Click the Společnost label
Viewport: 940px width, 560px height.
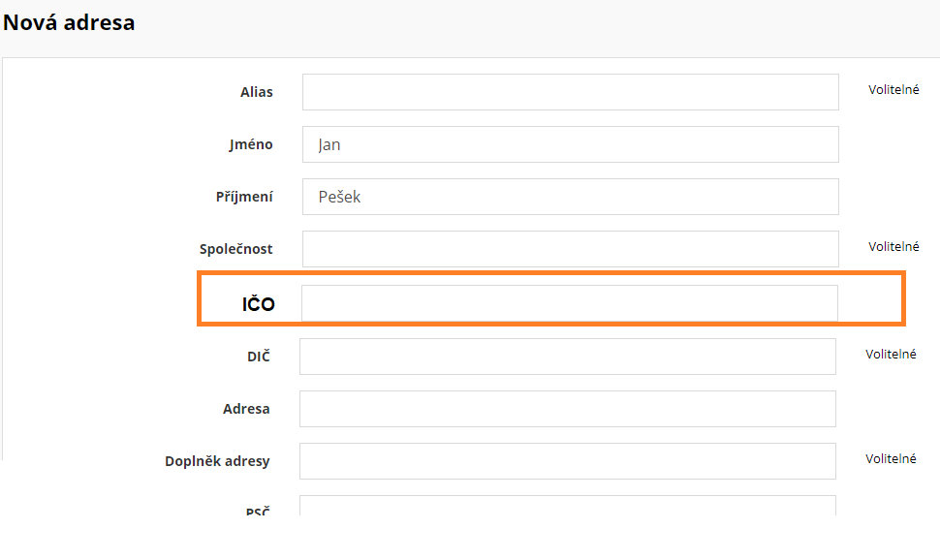pos(236,250)
